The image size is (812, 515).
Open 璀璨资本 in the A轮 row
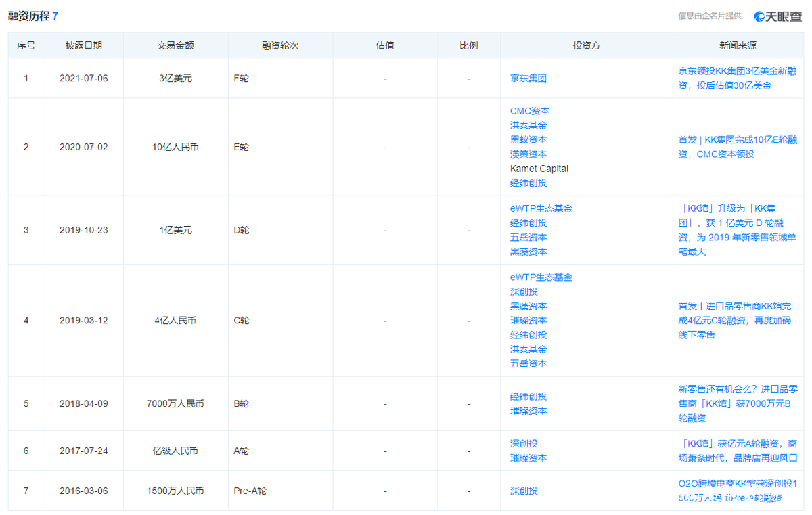coord(528,458)
